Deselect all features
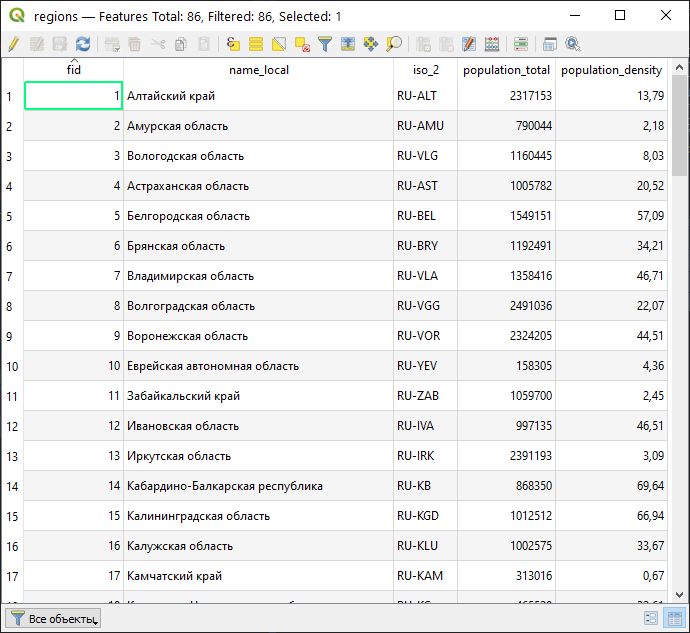 point(302,44)
